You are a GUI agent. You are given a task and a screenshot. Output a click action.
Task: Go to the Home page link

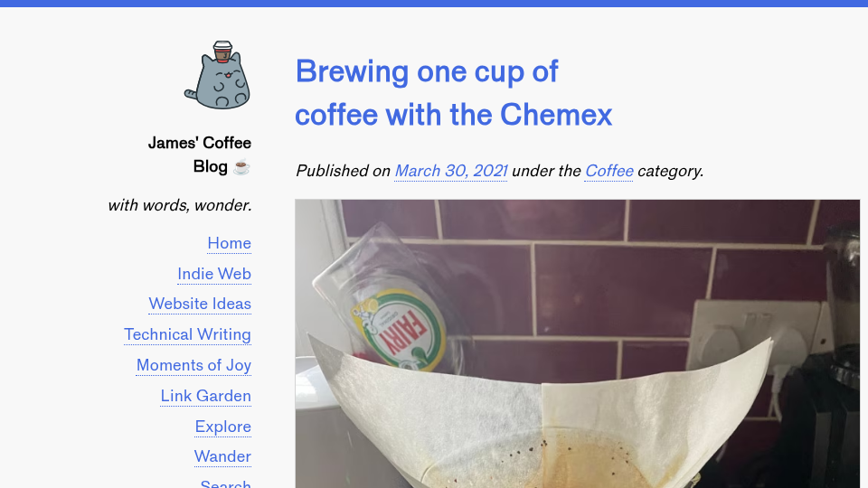pos(229,243)
